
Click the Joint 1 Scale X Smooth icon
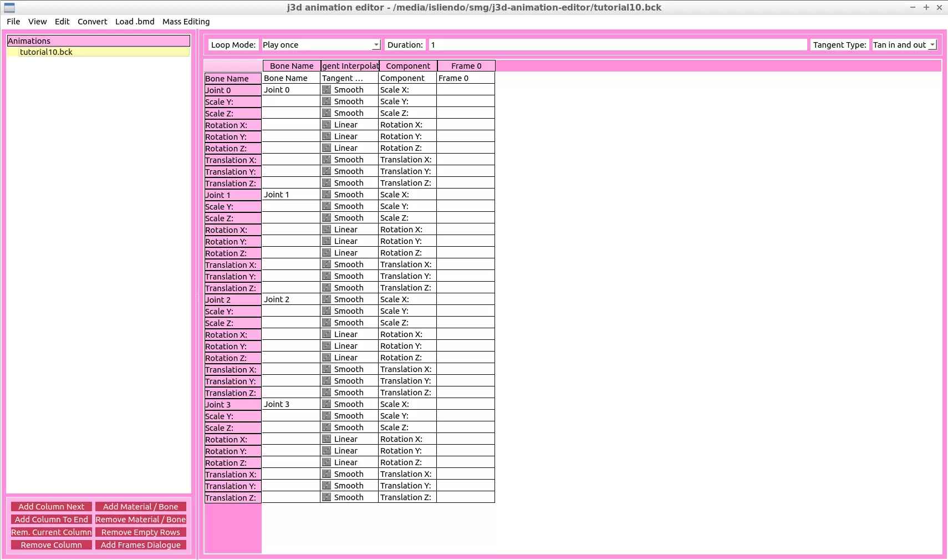click(x=327, y=195)
